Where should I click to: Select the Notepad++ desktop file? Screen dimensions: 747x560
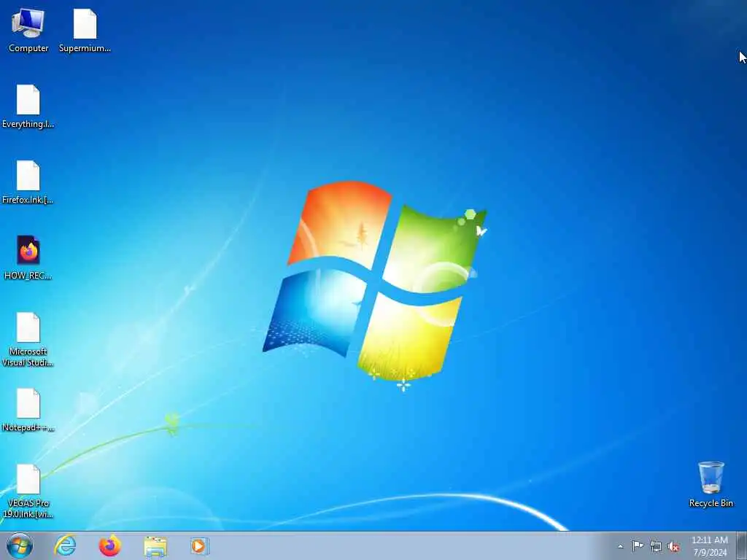pos(28,410)
